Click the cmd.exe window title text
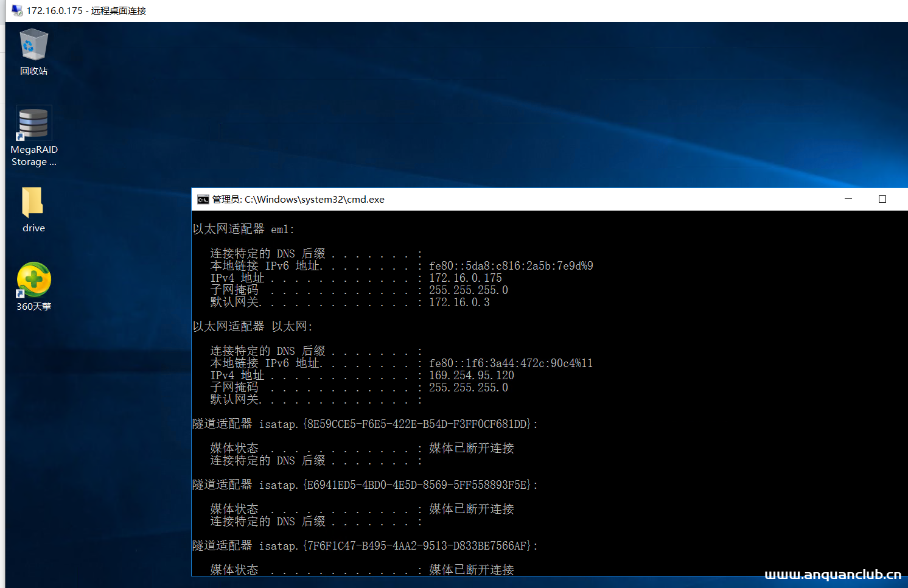Screen dimensions: 908x588 298,200
